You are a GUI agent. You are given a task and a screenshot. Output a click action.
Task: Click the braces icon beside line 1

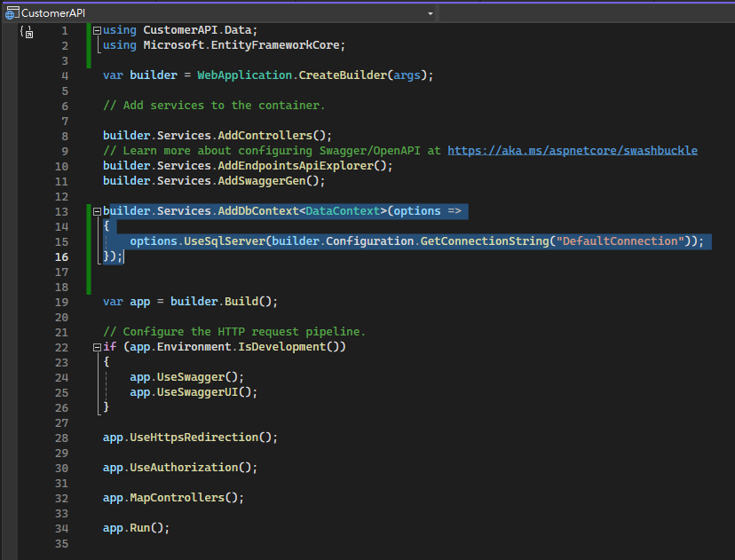coord(28,32)
